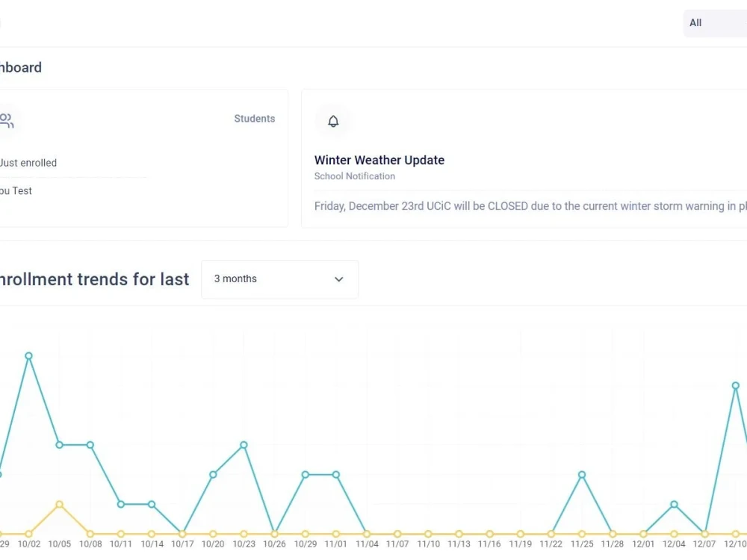Click the 12/04 teal data point
This screenshot has height=560, width=747.
(x=674, y=504)
